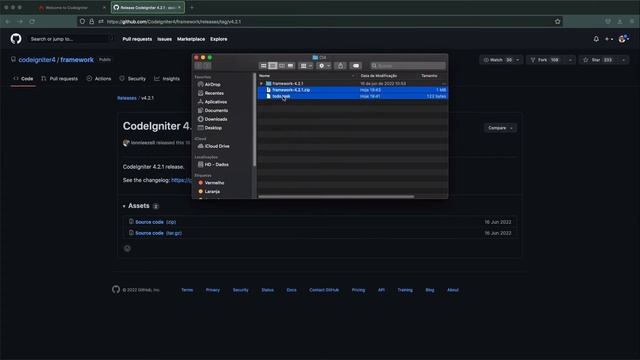Viewport: 640px width, 360px height.
Task: Open the GitHub notifications bell
Action: point(596,39)
